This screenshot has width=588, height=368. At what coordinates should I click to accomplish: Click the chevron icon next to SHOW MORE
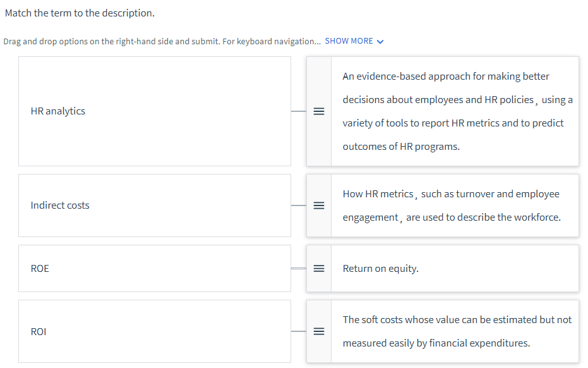coord(380,41)
